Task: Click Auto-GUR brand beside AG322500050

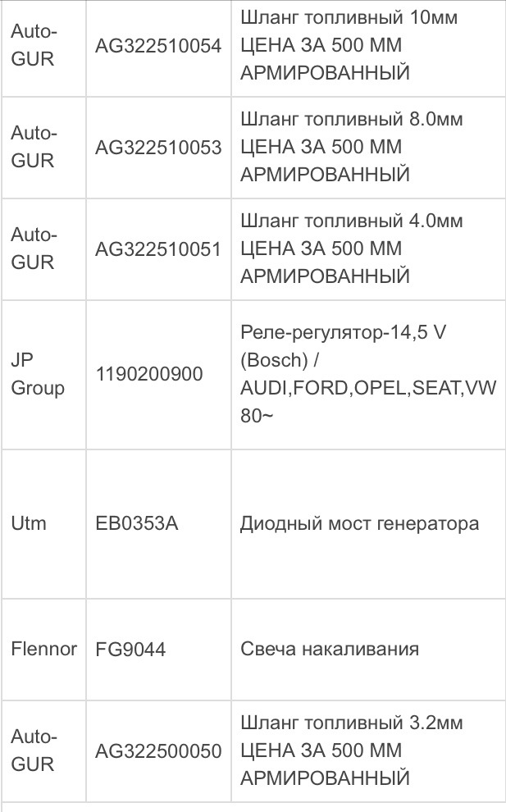Action: coord(34,750)
